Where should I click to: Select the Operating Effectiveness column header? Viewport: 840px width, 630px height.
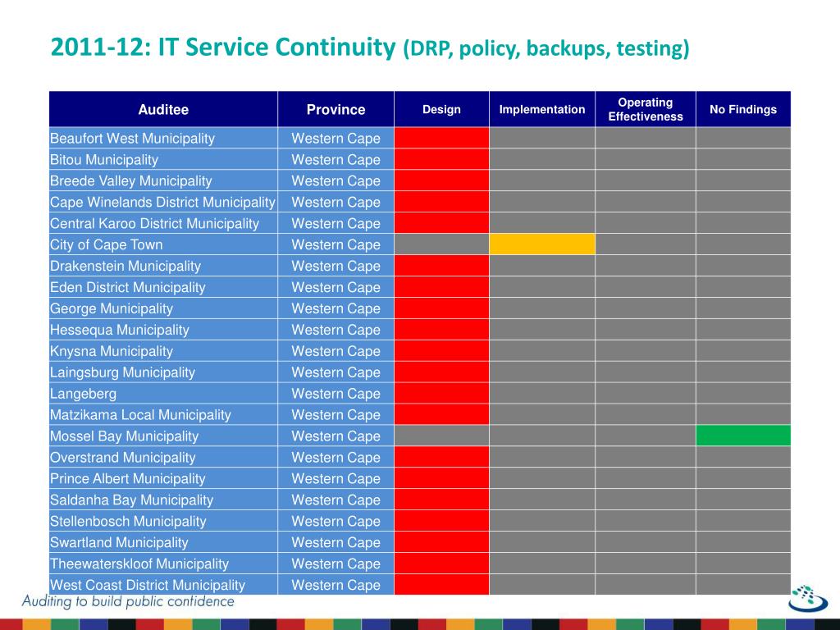[x=646, y=109]
